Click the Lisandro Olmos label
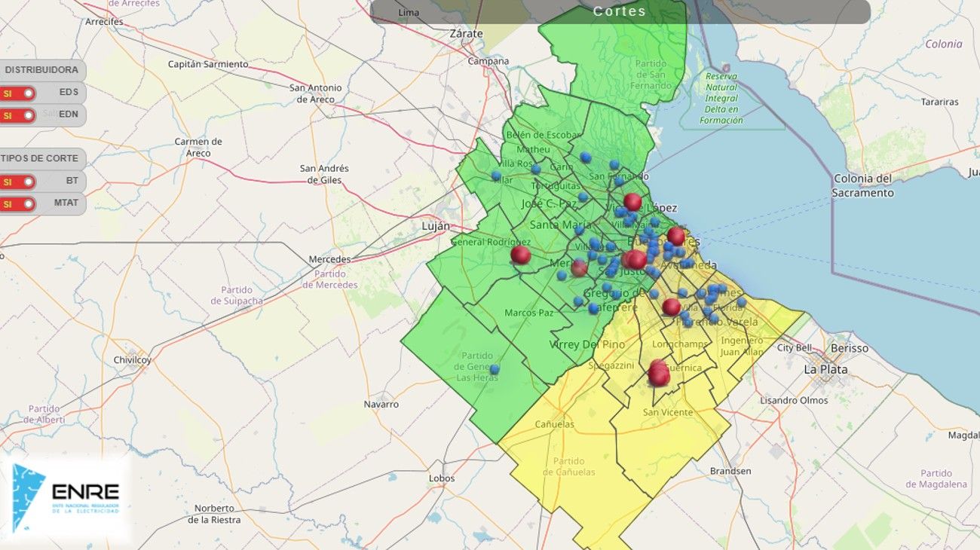 794,400
